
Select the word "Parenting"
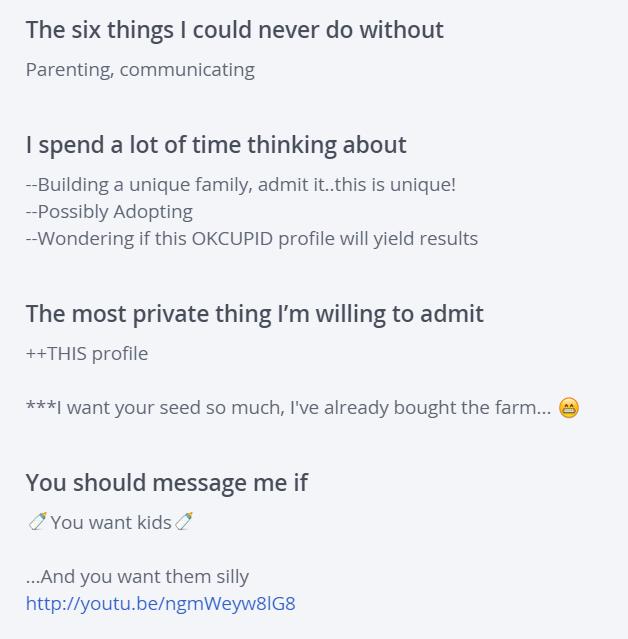click(x=67, y=69)
